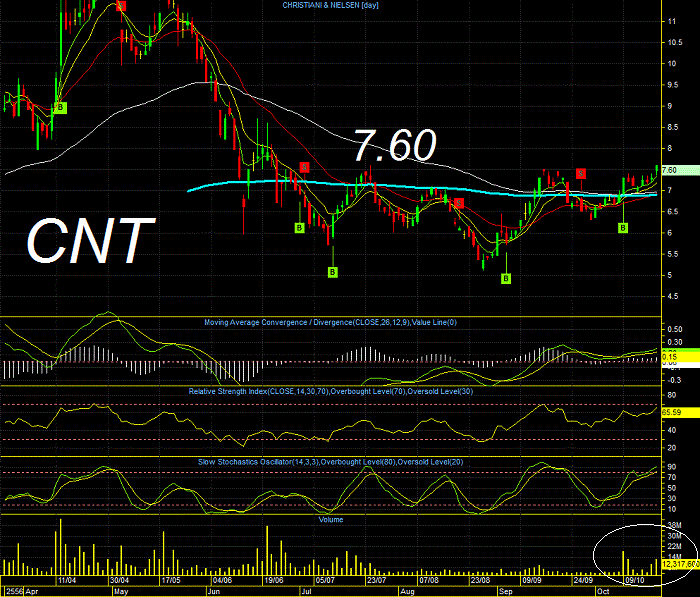Image resolution: width=700 pixels, height=597 pixels.
Task: Click the lowest July 'B' buy marker near price 5
Action: coord(333,272)
